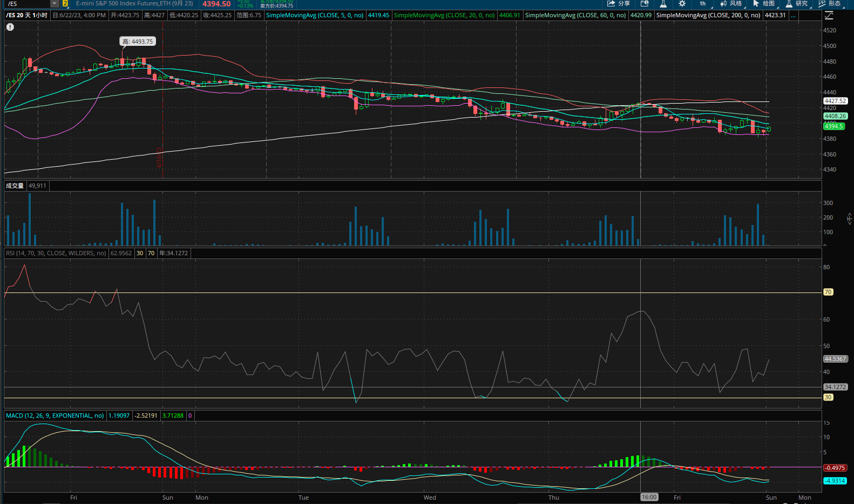Click the SMA 200 value 4423.31
The width and height of the screenshot is (854, 504).
(x=775, y=15)
